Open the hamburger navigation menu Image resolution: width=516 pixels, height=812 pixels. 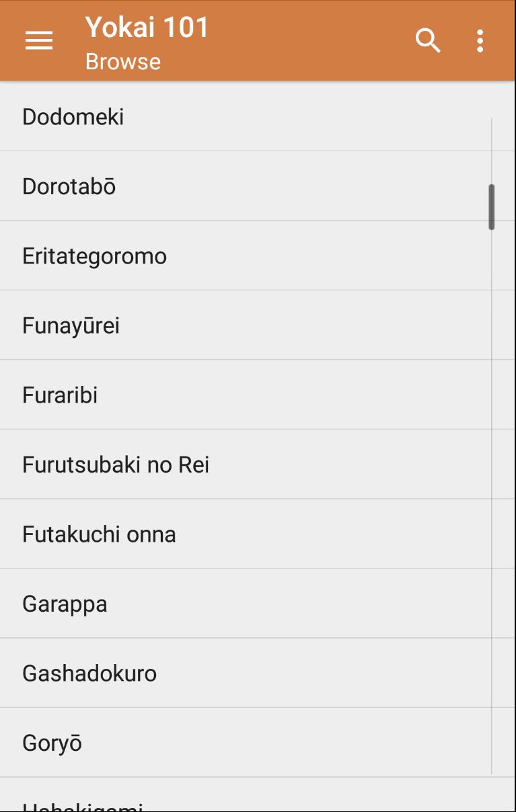pos(39,41)
